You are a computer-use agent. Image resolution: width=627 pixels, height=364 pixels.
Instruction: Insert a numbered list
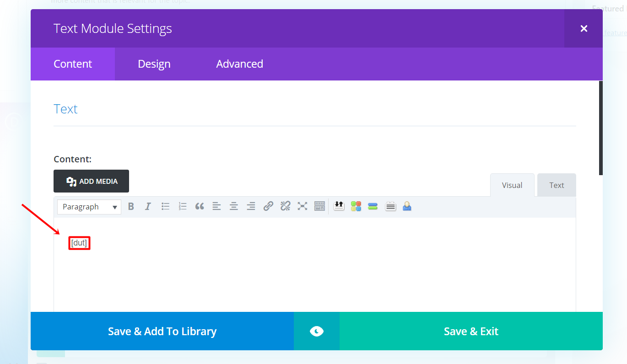pyautogui.click(x=183, y=207)
